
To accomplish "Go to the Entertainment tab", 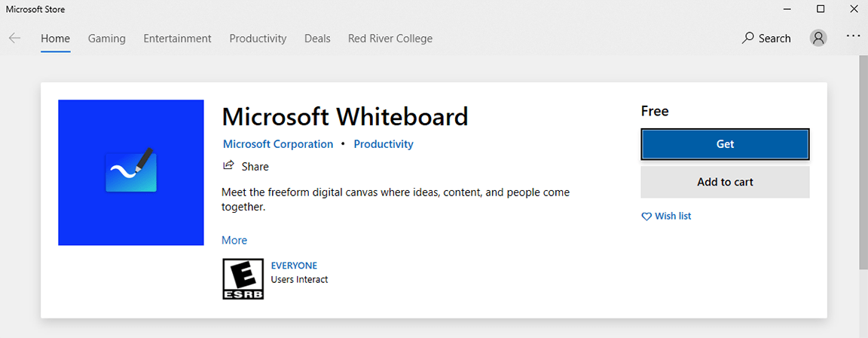I will [x=177, y=38].
